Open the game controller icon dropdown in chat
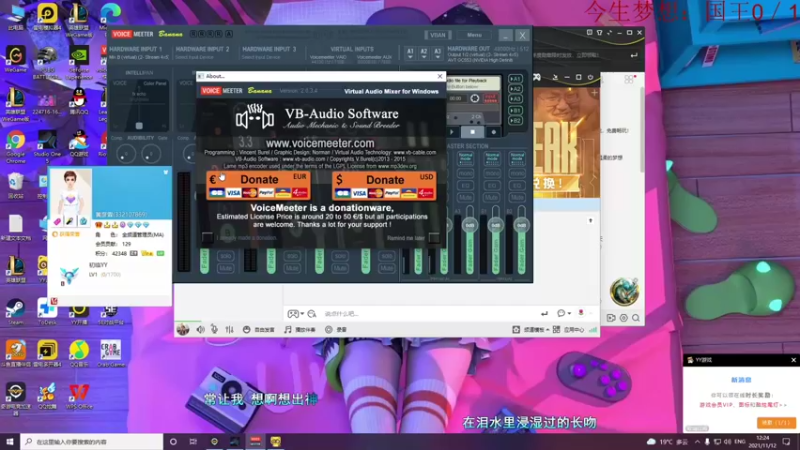 tap(295, 314)
